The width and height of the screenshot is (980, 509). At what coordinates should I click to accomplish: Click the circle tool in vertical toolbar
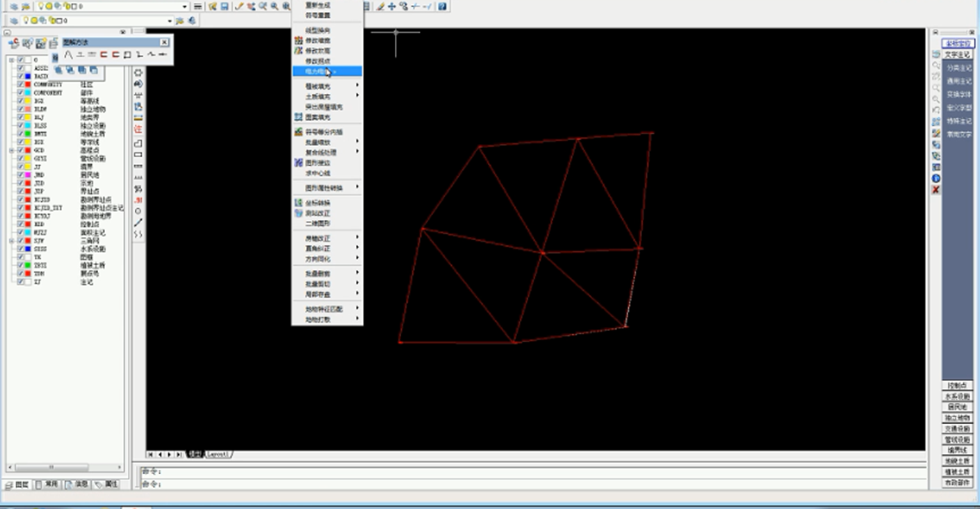(138, 211)
